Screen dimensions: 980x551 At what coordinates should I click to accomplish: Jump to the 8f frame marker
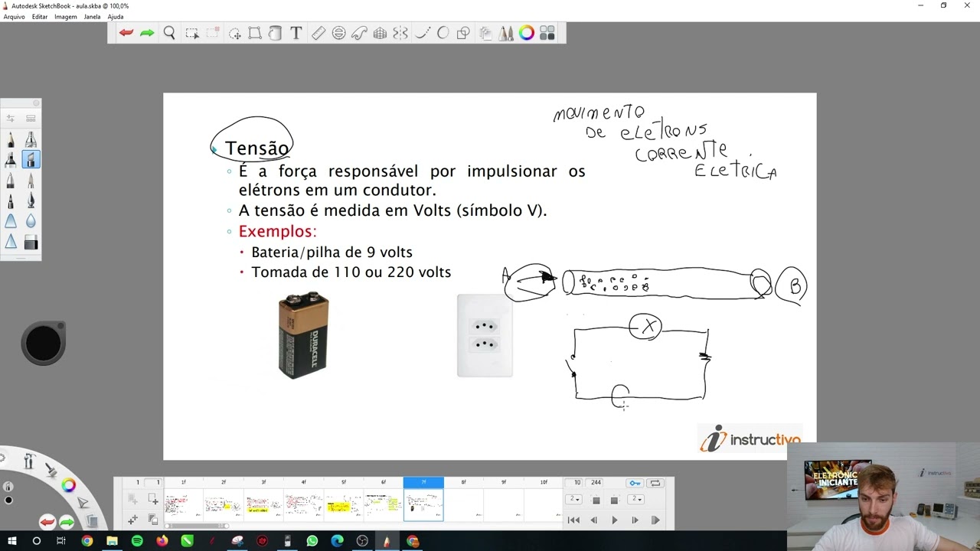click(463, 482)
